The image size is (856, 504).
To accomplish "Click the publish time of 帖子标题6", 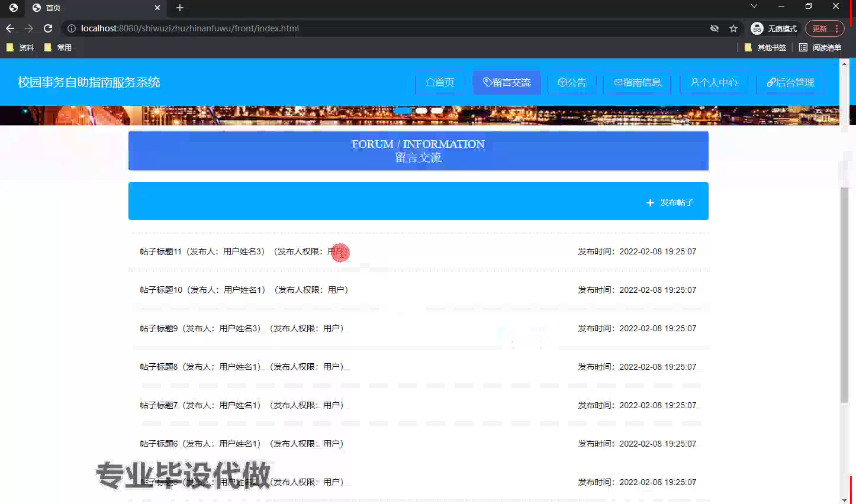I will click(637, 444).
